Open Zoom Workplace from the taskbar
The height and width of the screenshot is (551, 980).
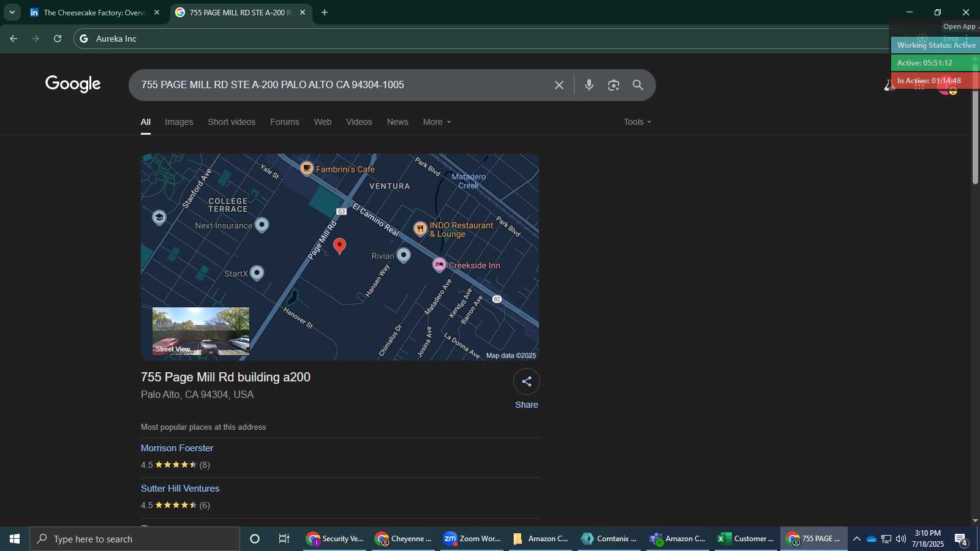(x=473, y=539)
